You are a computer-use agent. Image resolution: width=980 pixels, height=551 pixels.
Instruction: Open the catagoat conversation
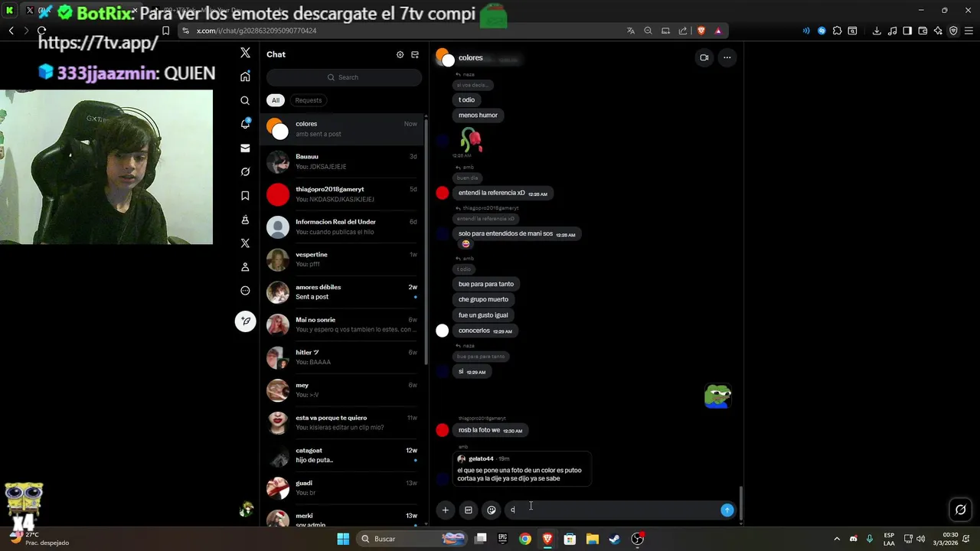coord(342,455)
